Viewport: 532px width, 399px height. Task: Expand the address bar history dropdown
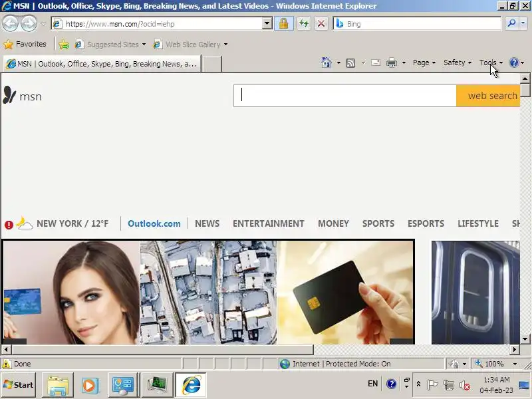click(267, 24)
